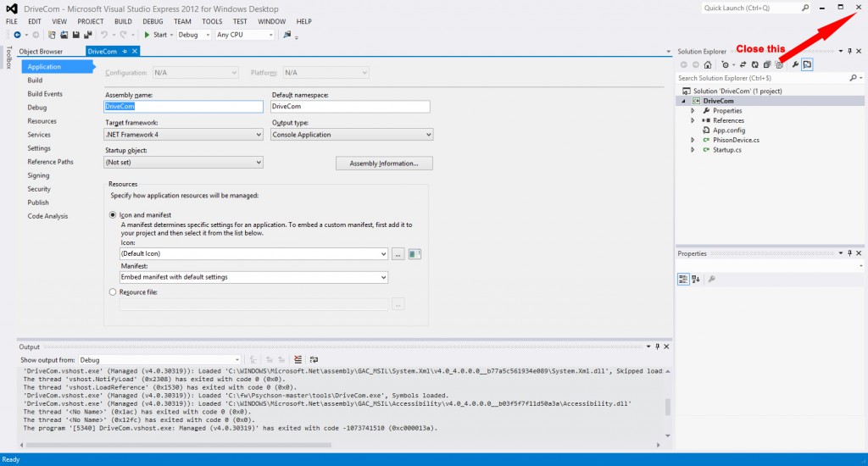The image size is (868, 466).
Task: Click the Show All Files icon in Solution Explorer
Action: pos(780,64)
